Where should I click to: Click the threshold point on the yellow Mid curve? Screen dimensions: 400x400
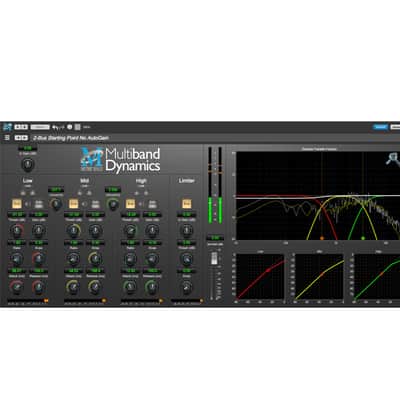pyautogui.click(x=323, y=274)
